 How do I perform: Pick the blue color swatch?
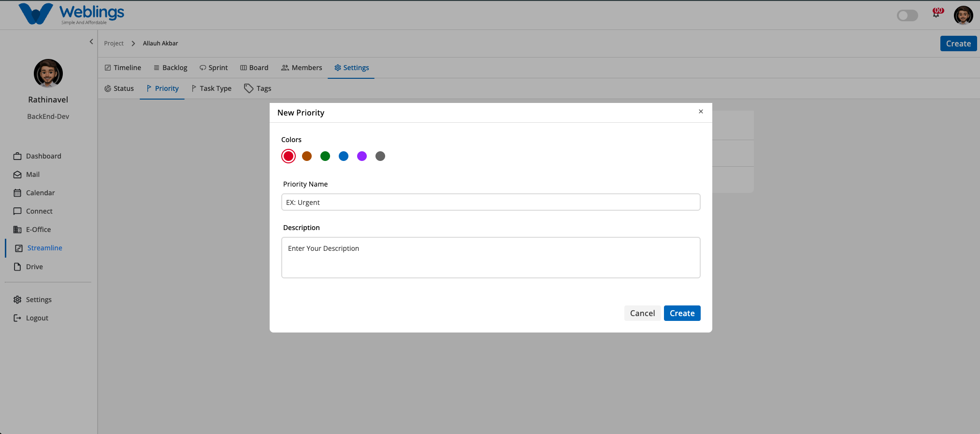pyautogui.click(x=344, y=156)
